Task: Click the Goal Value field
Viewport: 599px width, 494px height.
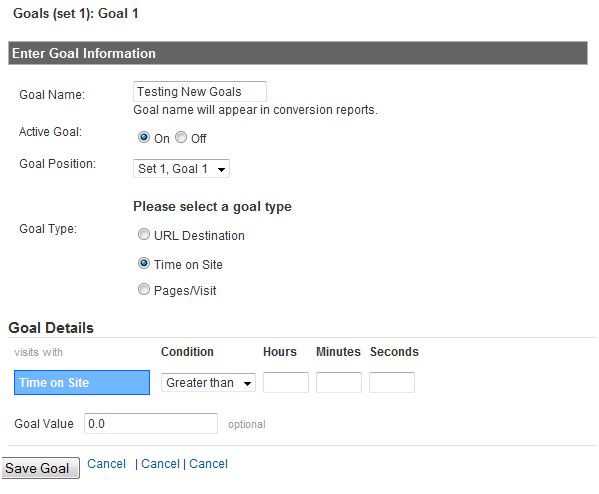Action: [151, 423]
